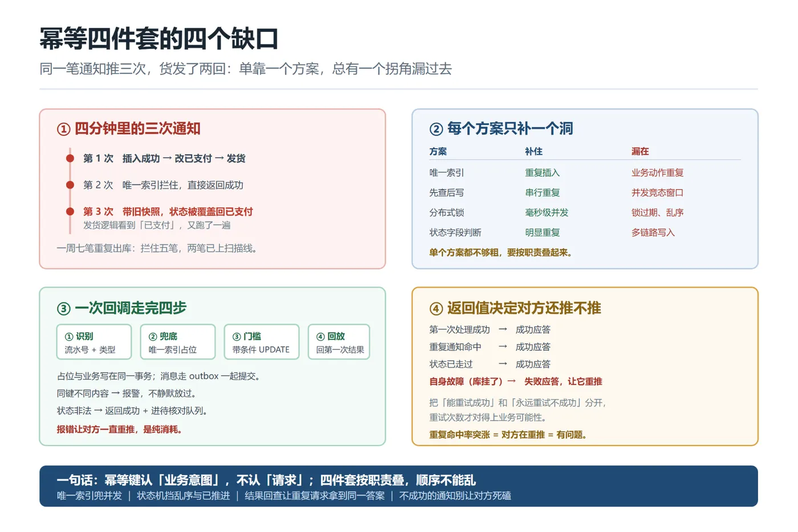Click the red timeline dot for 第 1 次

click(70, 158)
